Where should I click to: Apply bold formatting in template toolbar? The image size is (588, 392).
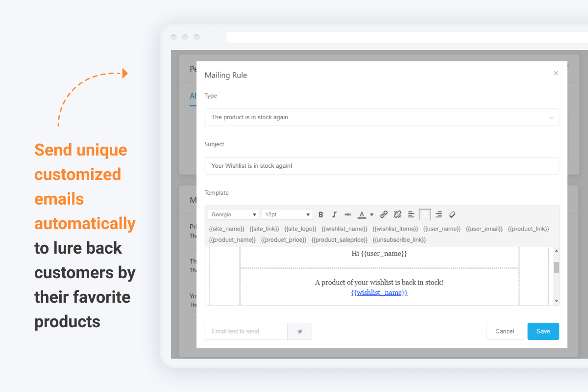[321, 214]
